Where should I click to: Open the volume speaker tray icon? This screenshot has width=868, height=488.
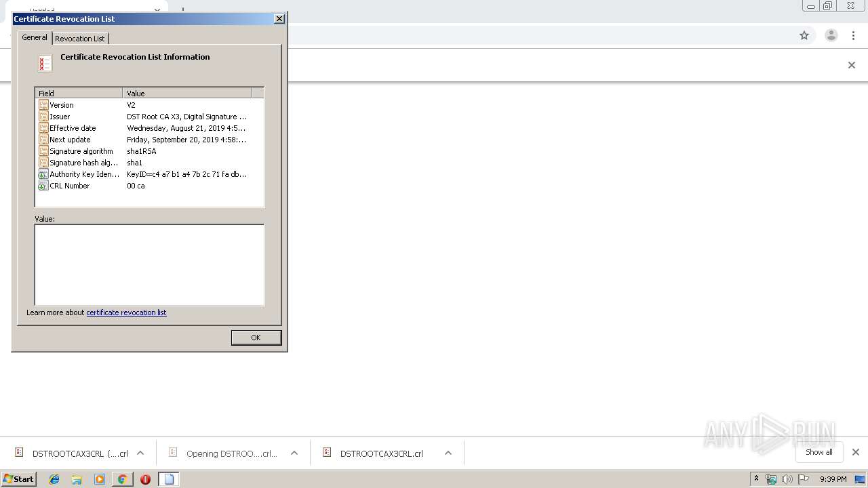(x=787, y=479)
